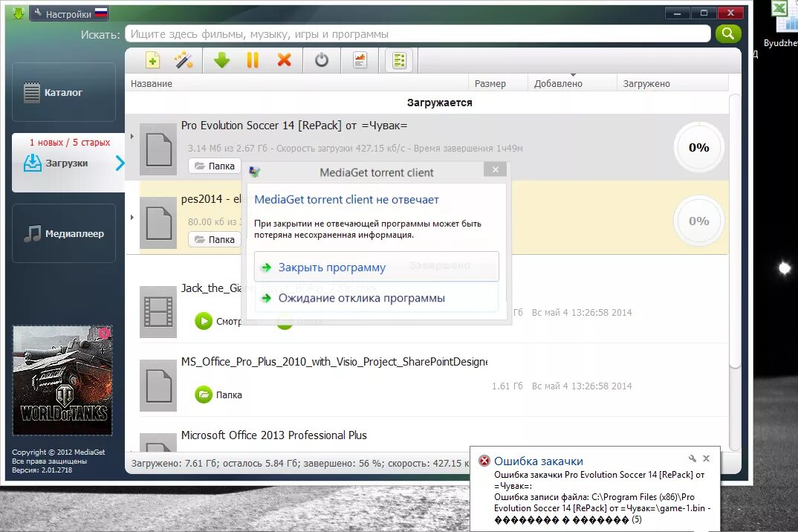This screenshot has width=798, height=532.
Task: Minimize the MediaGet window
Action: pos(677,13)
